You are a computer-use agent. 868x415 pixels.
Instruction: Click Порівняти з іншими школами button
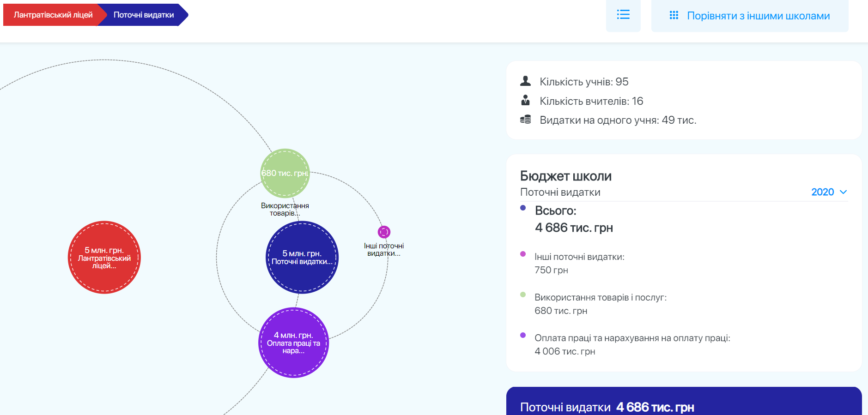(750, 15)
